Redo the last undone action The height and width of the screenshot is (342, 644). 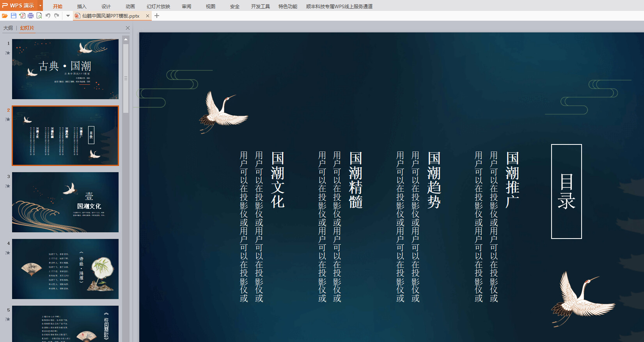(57, 16)
